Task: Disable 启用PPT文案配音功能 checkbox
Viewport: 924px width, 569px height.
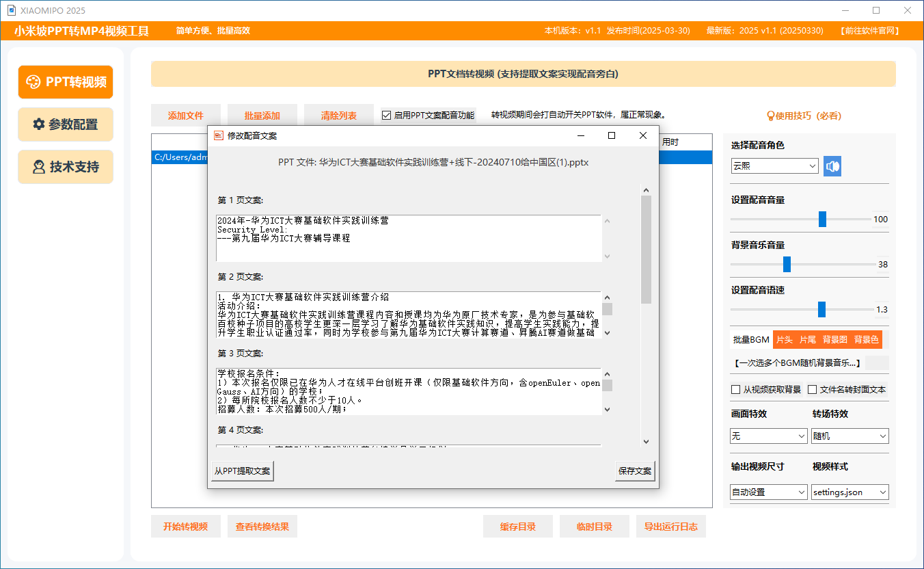Action: pos(387,116)
